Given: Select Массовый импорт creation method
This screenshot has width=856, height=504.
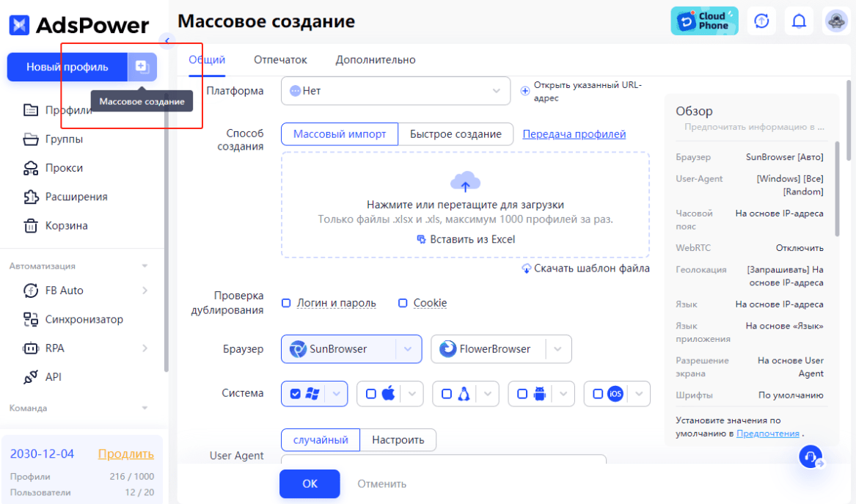Looking at the screenshot, I should [x=340, y=134].
